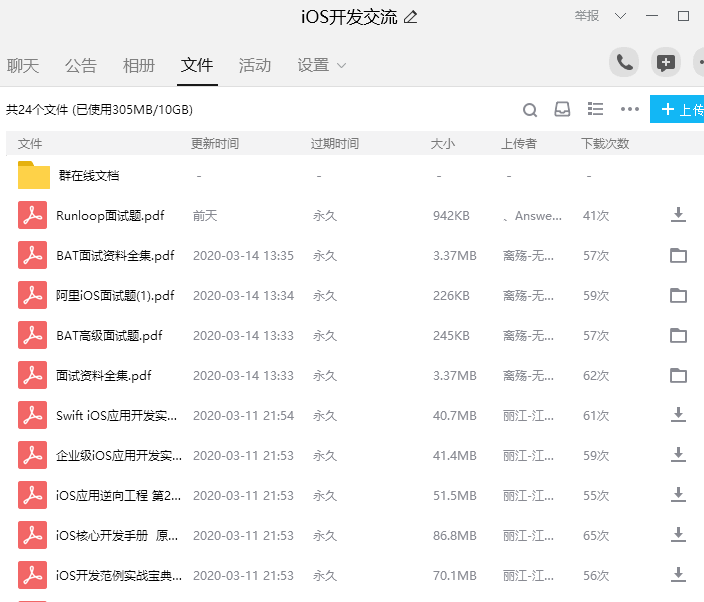Viewport: 704px width, 602px height.
Task: Click the 65次 download count
Action: 596,536
